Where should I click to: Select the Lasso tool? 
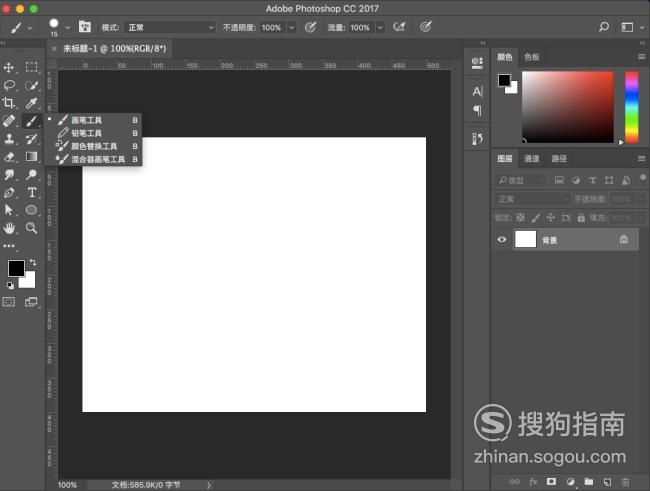click(x=9, y=85)
